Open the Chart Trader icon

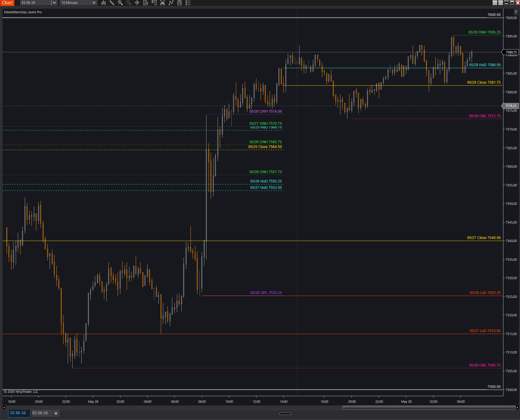coord(154,3)
